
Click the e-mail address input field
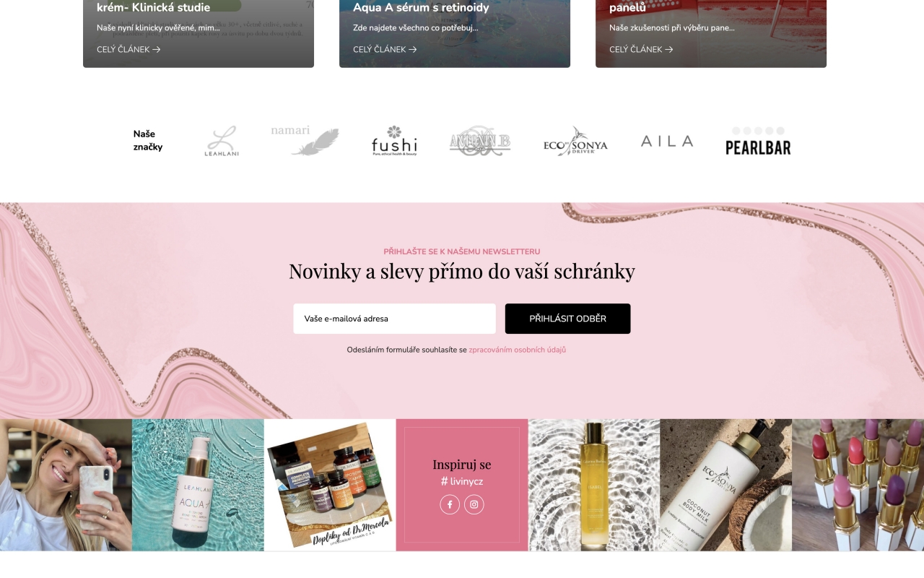(394, 319)
